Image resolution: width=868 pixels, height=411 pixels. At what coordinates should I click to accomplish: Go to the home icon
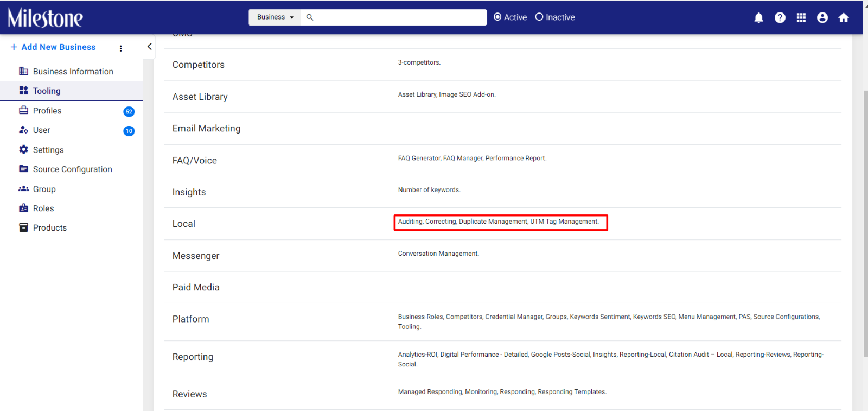pos(843,18)
